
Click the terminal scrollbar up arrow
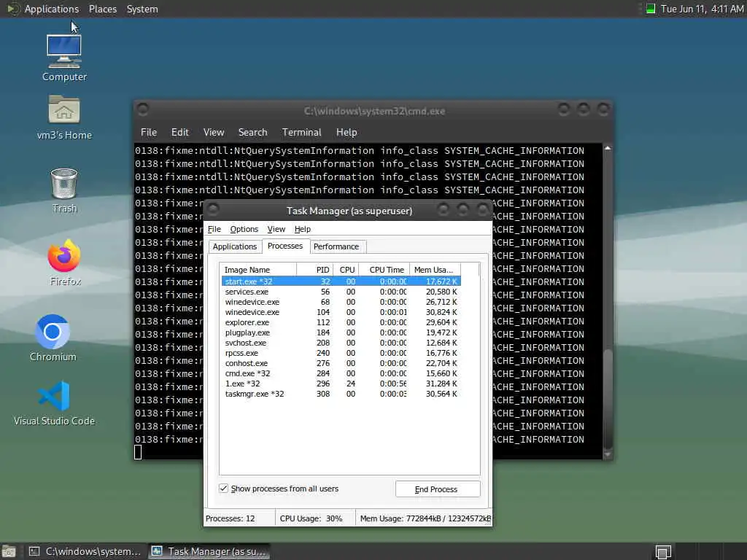[x=608, y=148]
